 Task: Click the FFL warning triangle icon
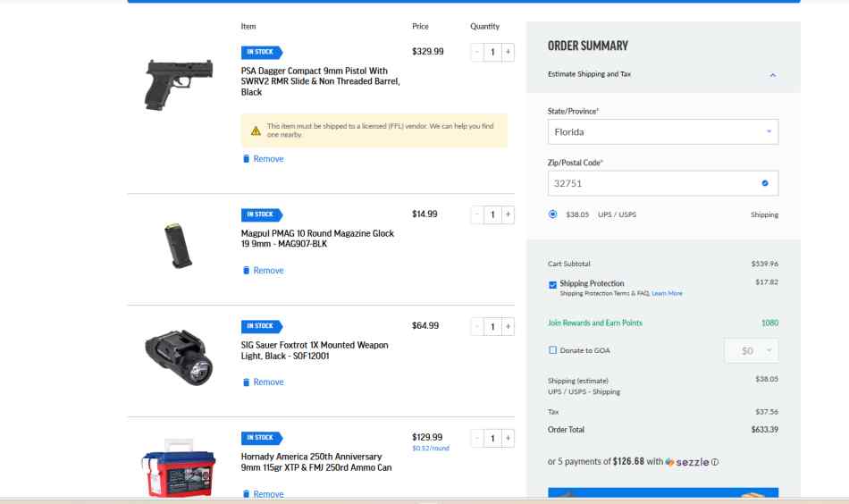coord(256,130)
